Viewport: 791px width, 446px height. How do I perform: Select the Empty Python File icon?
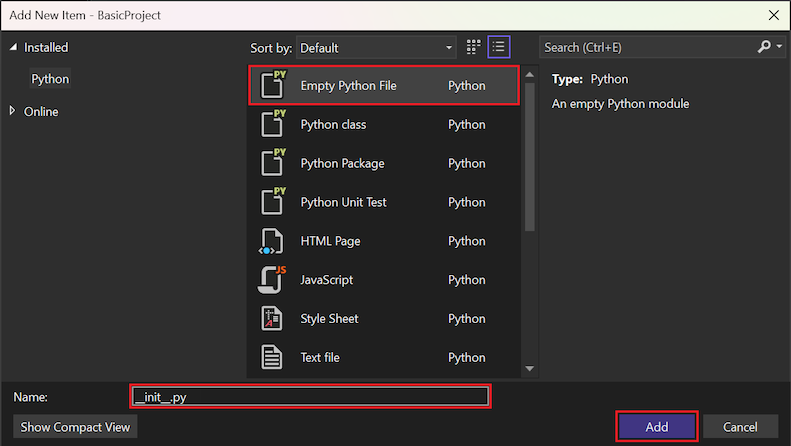(x=272, y=85)
